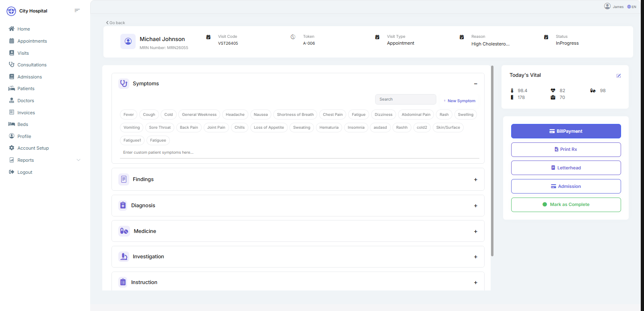Expand the Investigation section
The height and width of the screenshot is (311, 644).
click(475, 257)
